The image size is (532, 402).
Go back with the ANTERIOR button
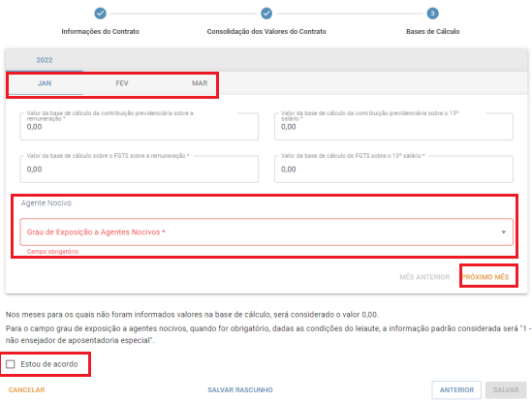(x=456, y=389)
